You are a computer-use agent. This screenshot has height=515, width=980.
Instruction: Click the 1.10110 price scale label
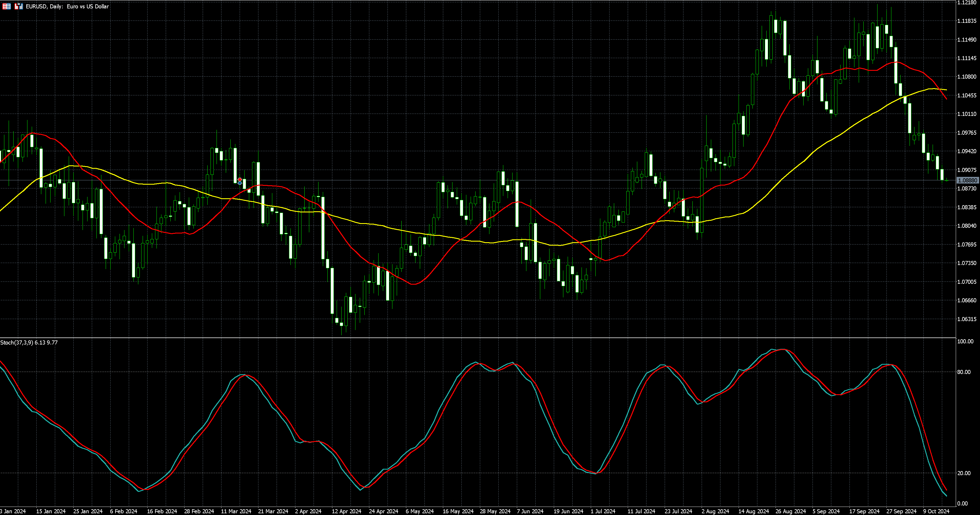click(x=967, y=114)
